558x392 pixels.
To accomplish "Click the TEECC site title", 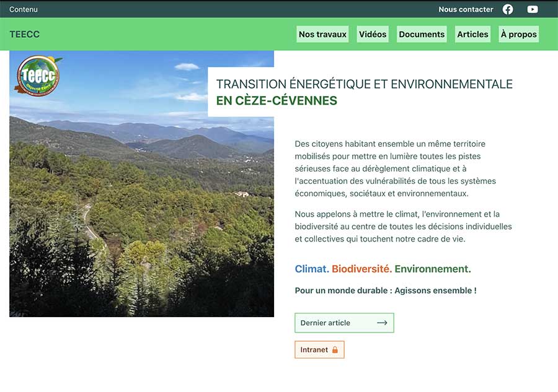I will [25, 34].
